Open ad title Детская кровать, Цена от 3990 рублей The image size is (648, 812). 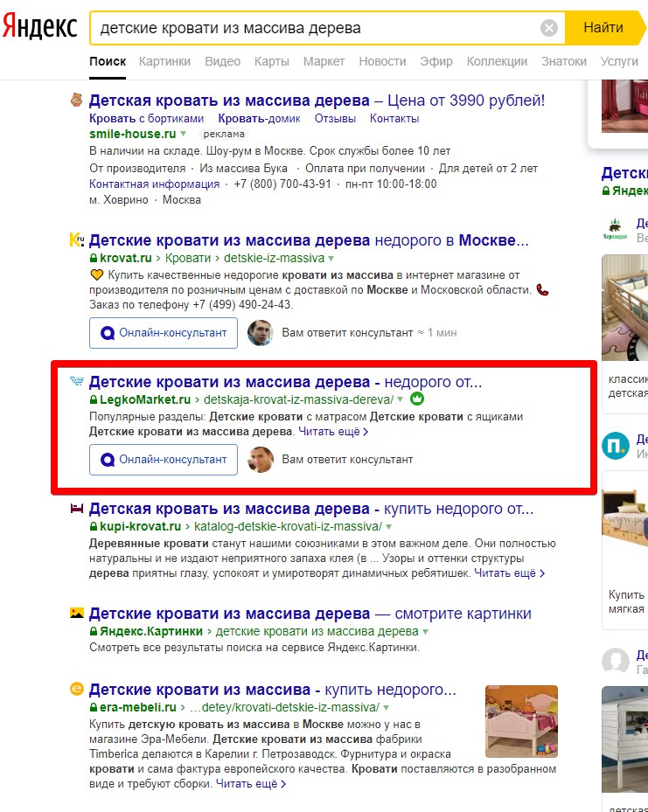[317, 101]
